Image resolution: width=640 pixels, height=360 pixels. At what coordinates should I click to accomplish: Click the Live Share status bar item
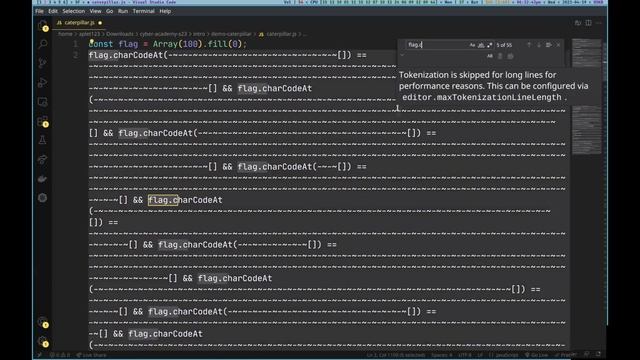pos(91,355)
